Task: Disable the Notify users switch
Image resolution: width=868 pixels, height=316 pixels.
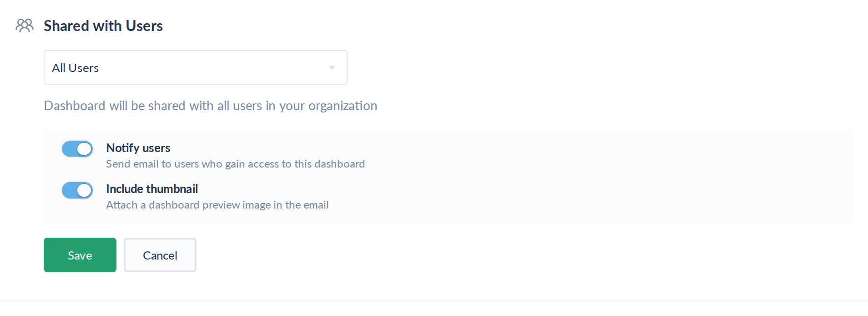Action: click(77, 149)
